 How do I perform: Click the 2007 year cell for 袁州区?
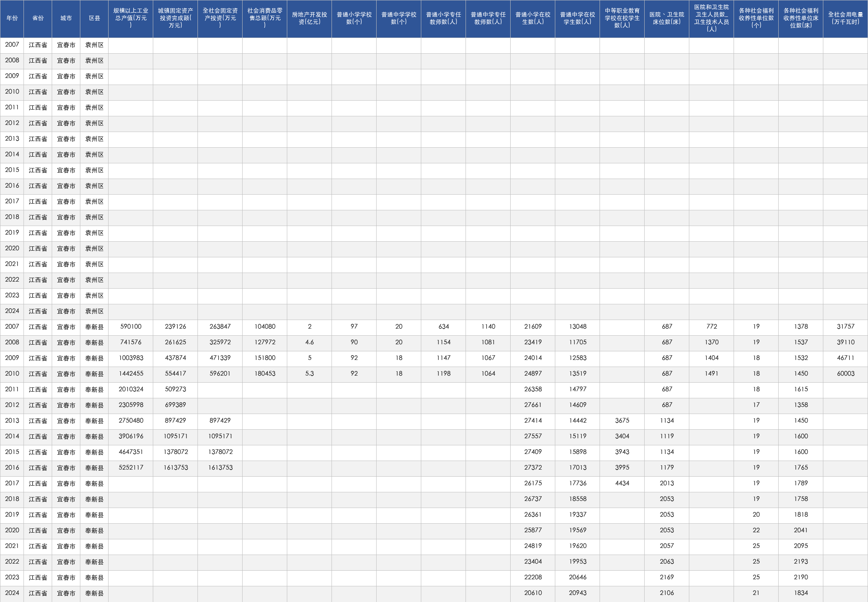coord(12,45)
